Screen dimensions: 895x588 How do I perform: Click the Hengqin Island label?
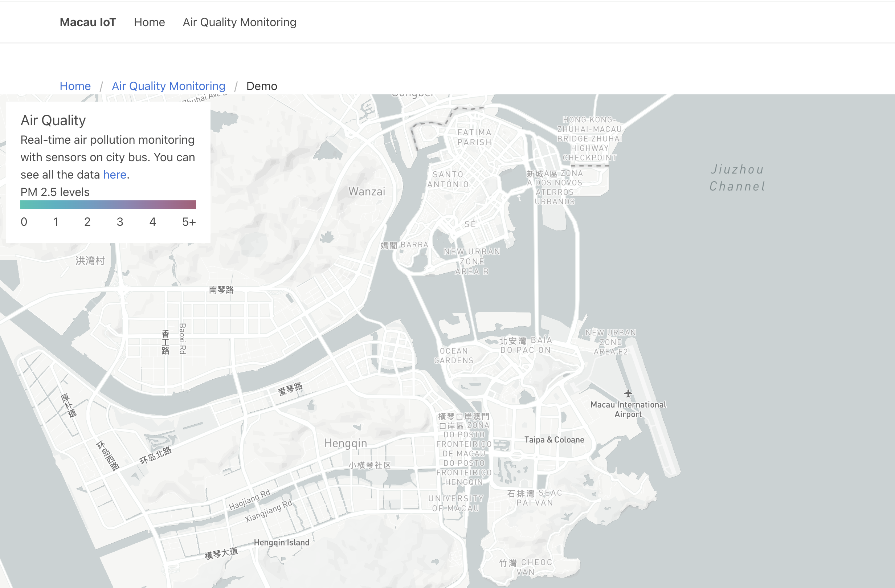tap(281, 542)
